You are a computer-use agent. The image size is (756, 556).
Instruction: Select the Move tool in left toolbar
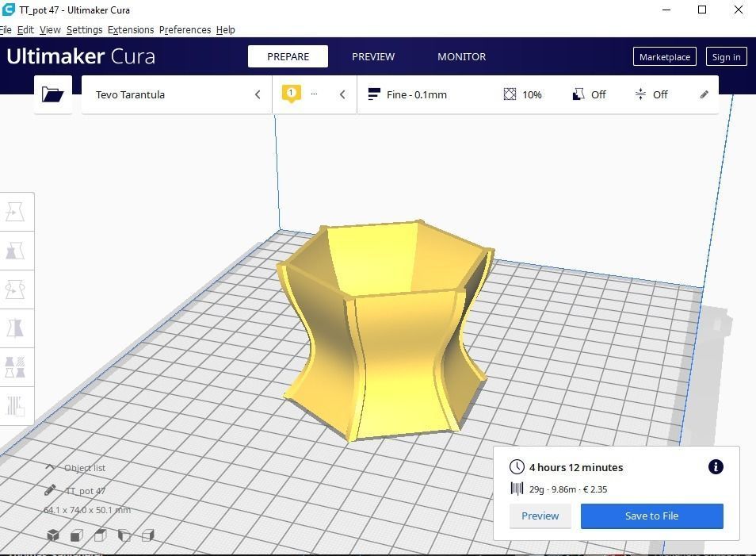15,212
